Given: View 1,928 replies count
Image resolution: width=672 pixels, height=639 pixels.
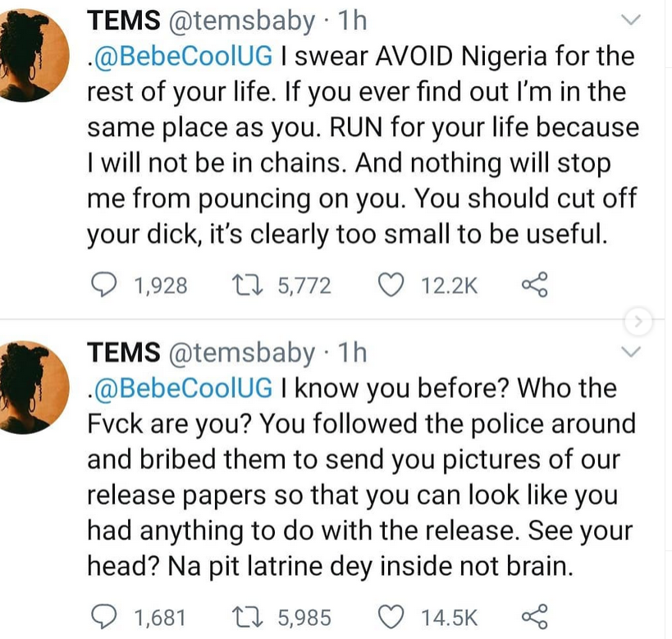Looking at the screenshot, I should [159, 285].
